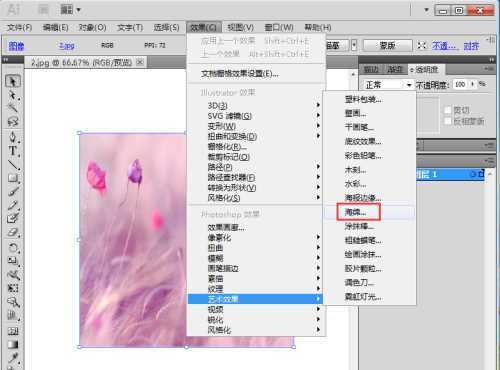Select the Column Graph tool
The height and width of the screenshot is (370, 500).
13,315
